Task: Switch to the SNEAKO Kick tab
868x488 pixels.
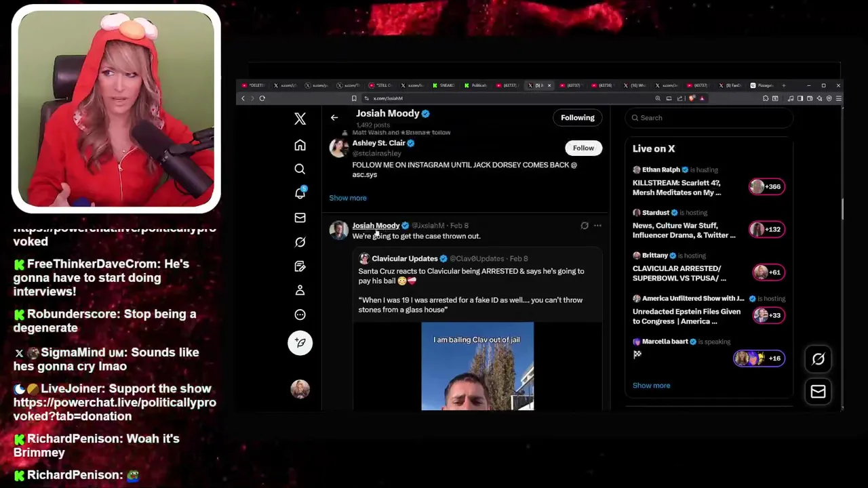Action: tap(445, 85)
